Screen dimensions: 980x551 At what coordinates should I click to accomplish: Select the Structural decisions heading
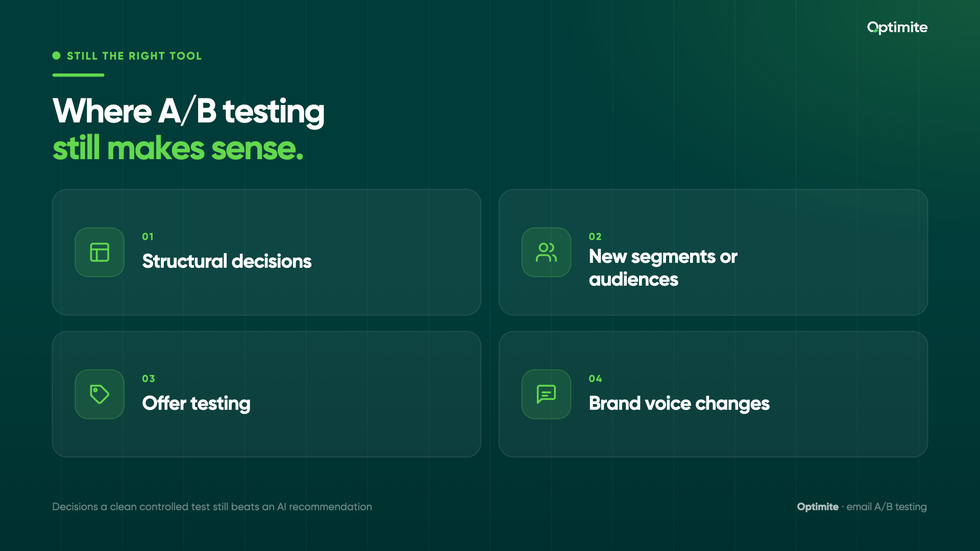tap(227, 261)
